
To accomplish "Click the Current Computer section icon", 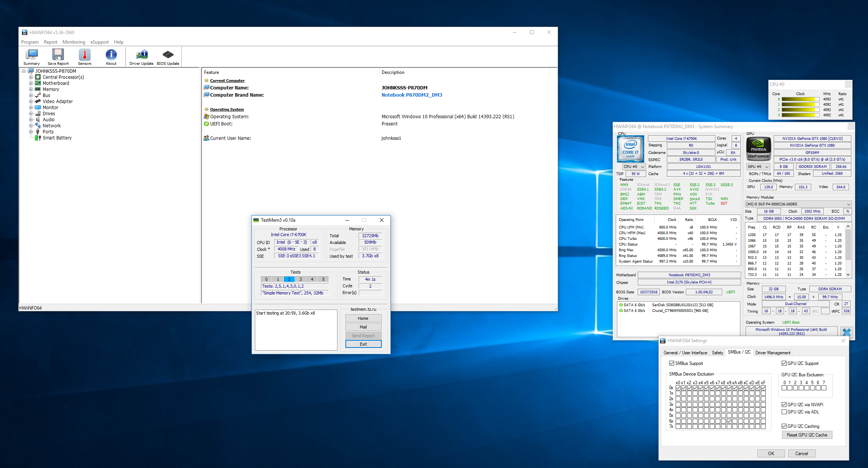I will [206, 80].
